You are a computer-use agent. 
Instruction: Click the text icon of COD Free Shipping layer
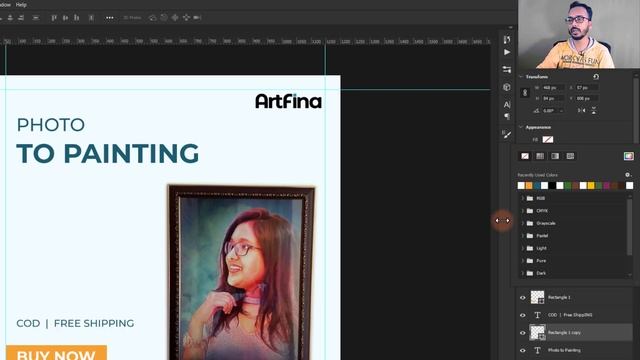click(x=537, y=315)
